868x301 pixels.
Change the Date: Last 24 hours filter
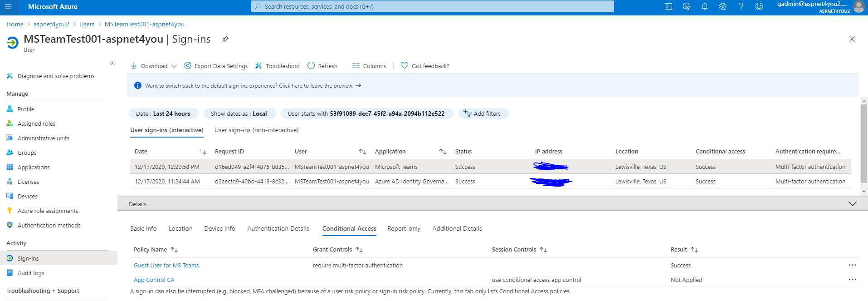pyautogui.click(x=164, y=113)
